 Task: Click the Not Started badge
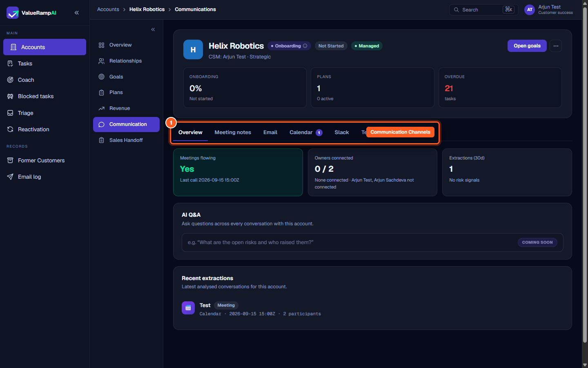click(x=331, y=46)
